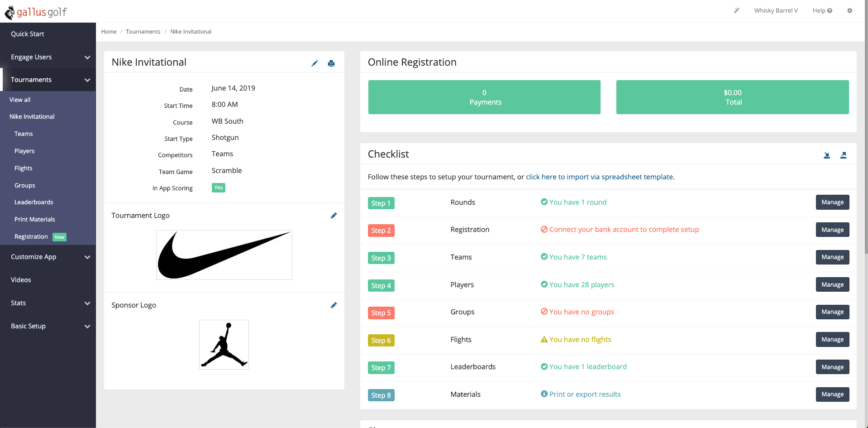Open the Help link

coord(822,10)
